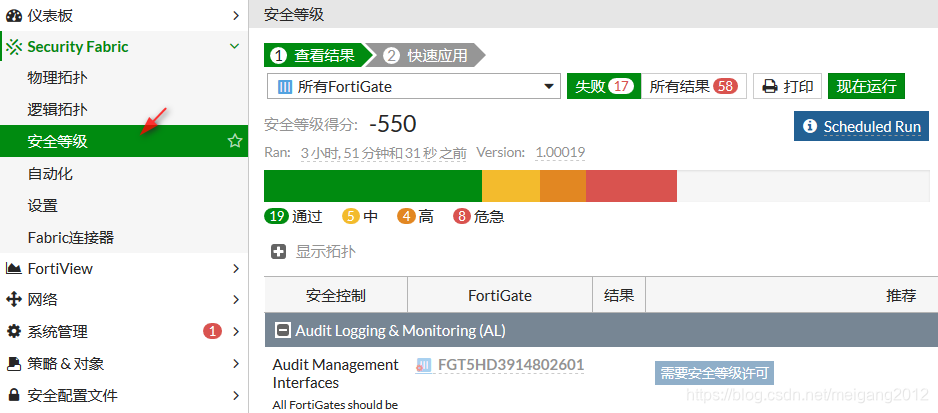This screenshot has width=938, height=413.
Task: Select step 2 快速应用 tab
Action: (428, 56)
